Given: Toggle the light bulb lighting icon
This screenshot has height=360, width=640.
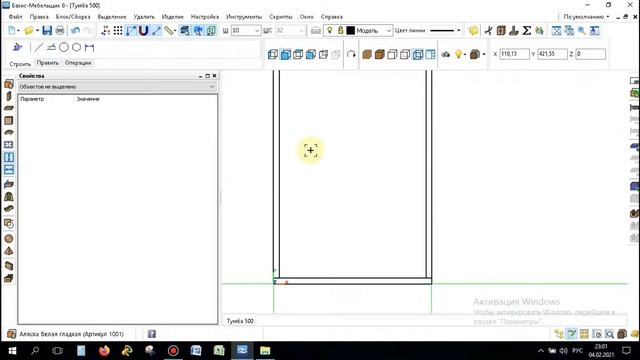Looking at the screenshot, I should coord(458,54).
